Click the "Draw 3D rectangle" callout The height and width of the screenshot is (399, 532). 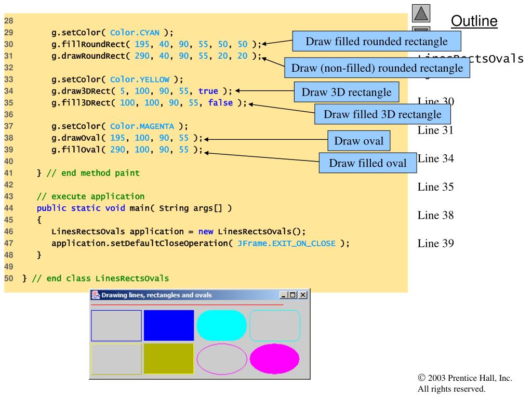pyautogui.click(x=347, y=92)
